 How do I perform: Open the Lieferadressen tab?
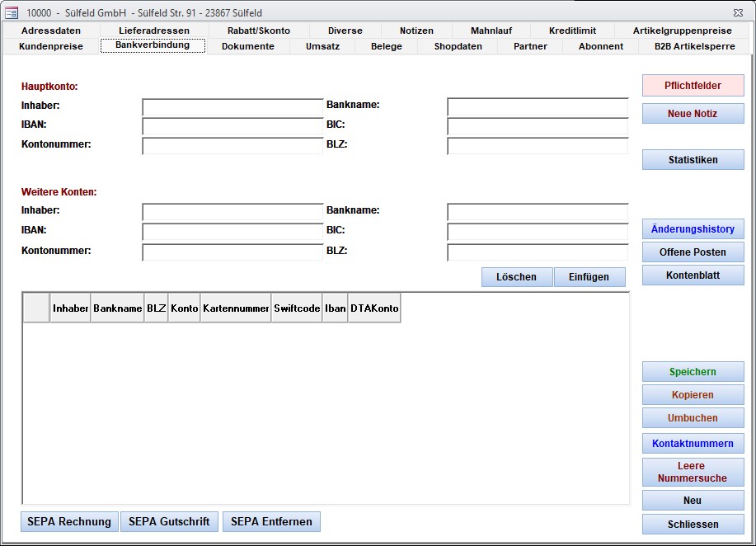(154, 31)
